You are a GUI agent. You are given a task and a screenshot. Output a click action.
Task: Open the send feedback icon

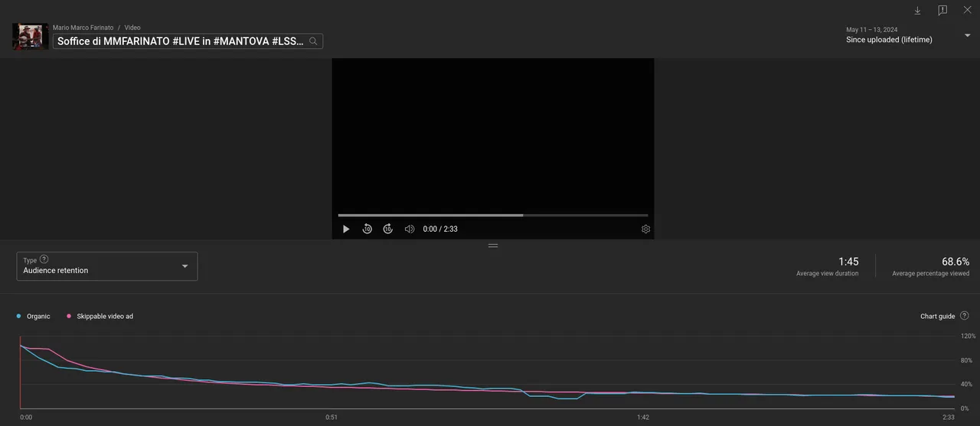click(942, 11)
